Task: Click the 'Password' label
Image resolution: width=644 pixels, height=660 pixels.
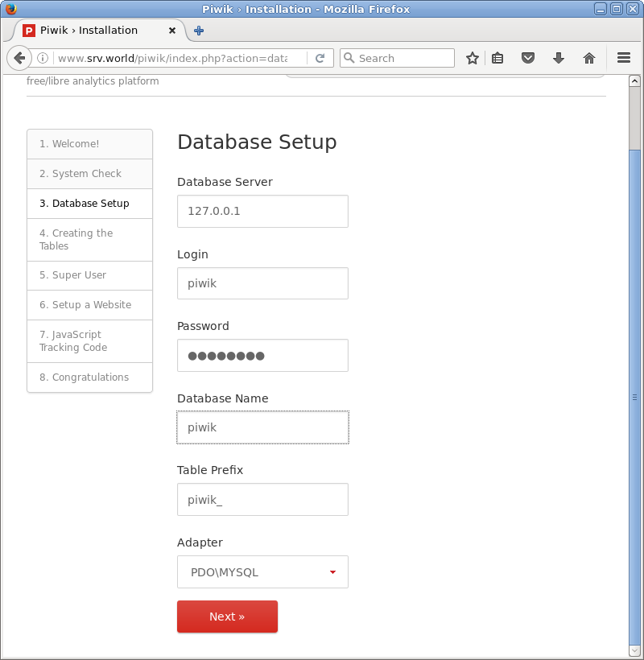Action: click(203, 326)
